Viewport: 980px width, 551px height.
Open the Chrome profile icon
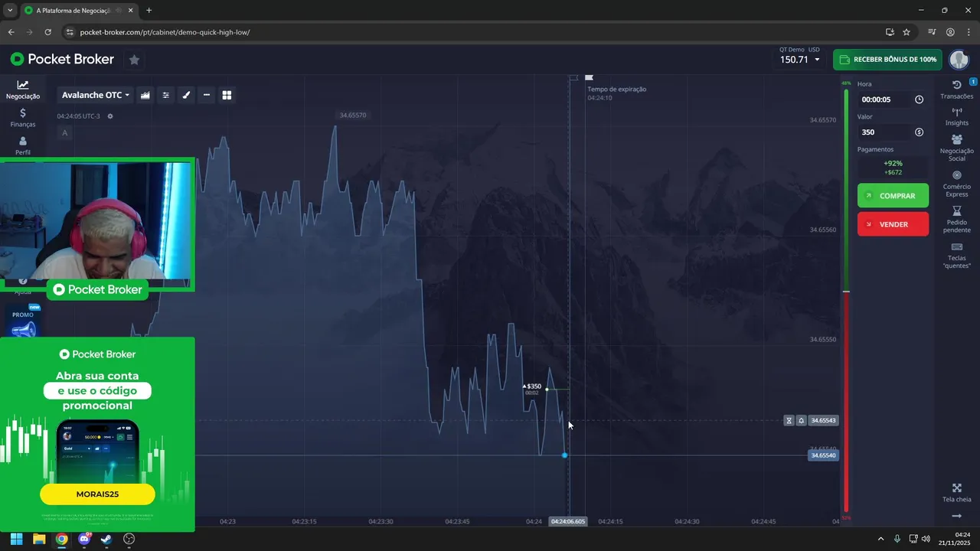click(950, 32)
